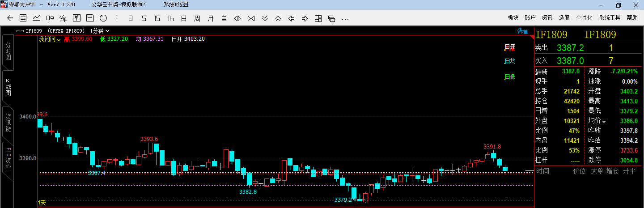Image resolution: width=644 pixels, height=208 pixels.
Task: Select the 15-minute period button
Action: (x=157, y=18)
